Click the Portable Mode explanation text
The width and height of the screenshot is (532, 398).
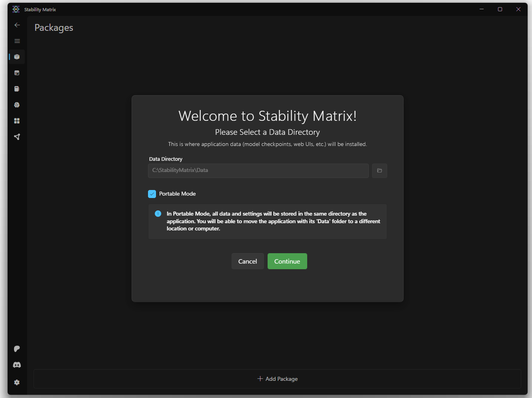[x=273, y=221]
